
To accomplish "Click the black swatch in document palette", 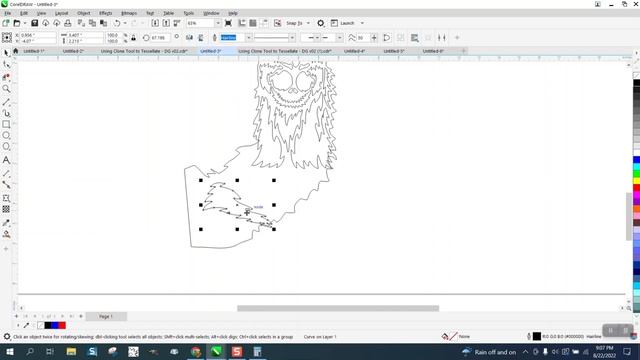I will click(x=47, y=325).
